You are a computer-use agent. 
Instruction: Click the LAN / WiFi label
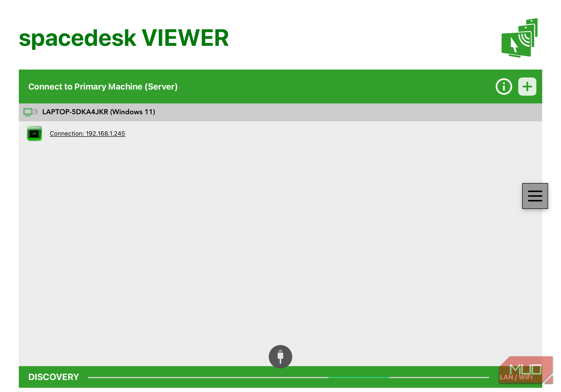[x=516, y=377]
